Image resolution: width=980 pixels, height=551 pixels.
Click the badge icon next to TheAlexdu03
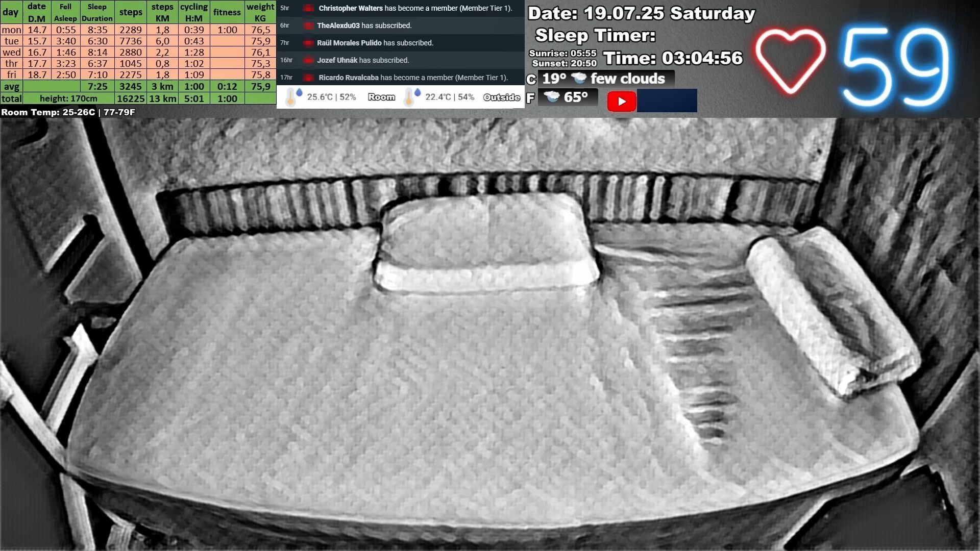point(308,26)
